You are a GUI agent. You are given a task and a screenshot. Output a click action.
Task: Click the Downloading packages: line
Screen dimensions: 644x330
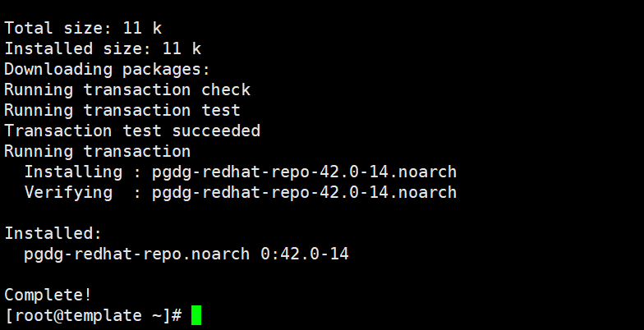pyautogui.click(x=107, y=69)
